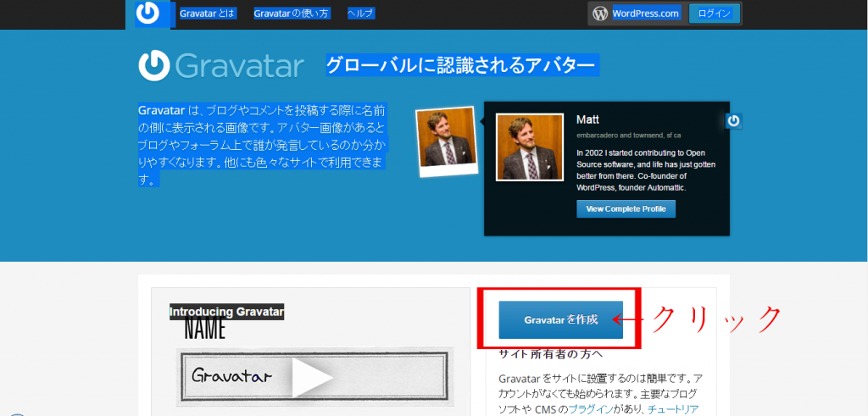Play the Introducing Gravatar video

312,377
